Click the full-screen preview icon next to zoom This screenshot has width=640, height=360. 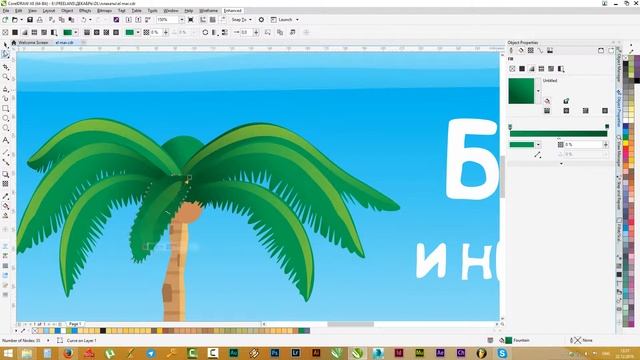pos(191,20)
